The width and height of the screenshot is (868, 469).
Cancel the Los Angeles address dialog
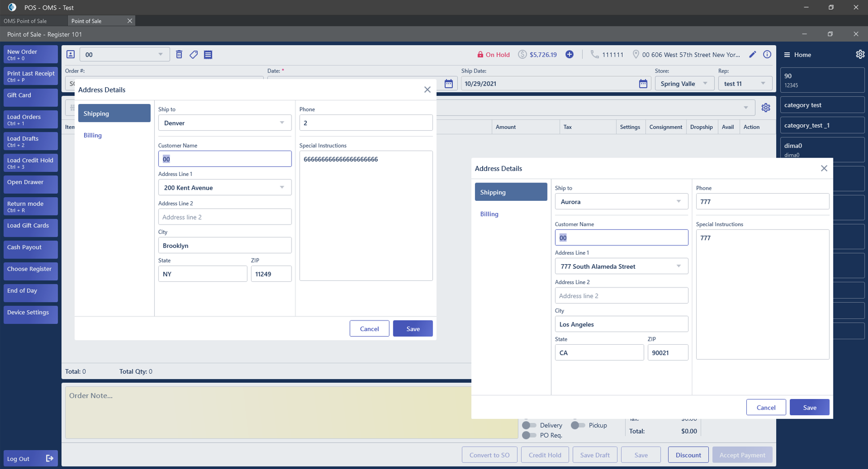click(766, 407)
